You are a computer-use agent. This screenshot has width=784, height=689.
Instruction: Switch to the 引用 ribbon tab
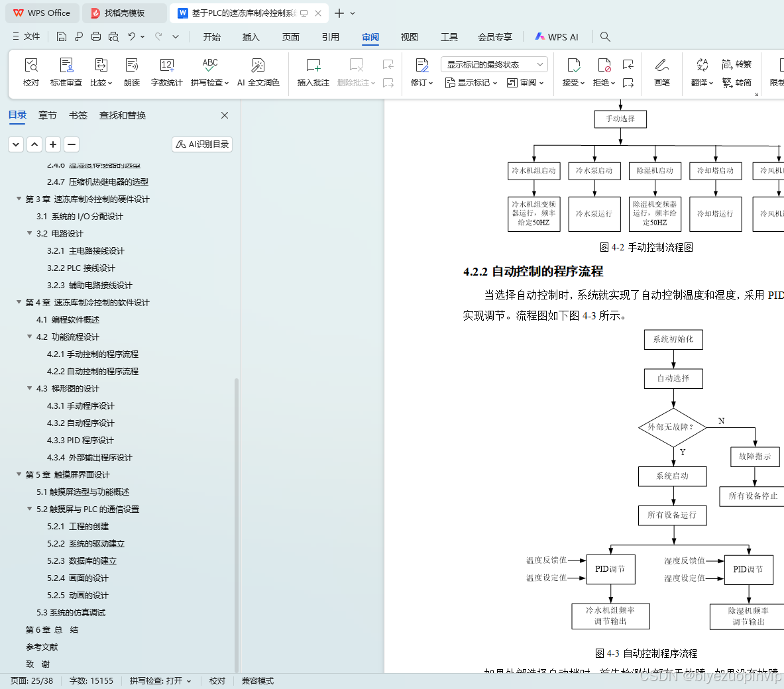pyautogui.click(x=331, y=37)
